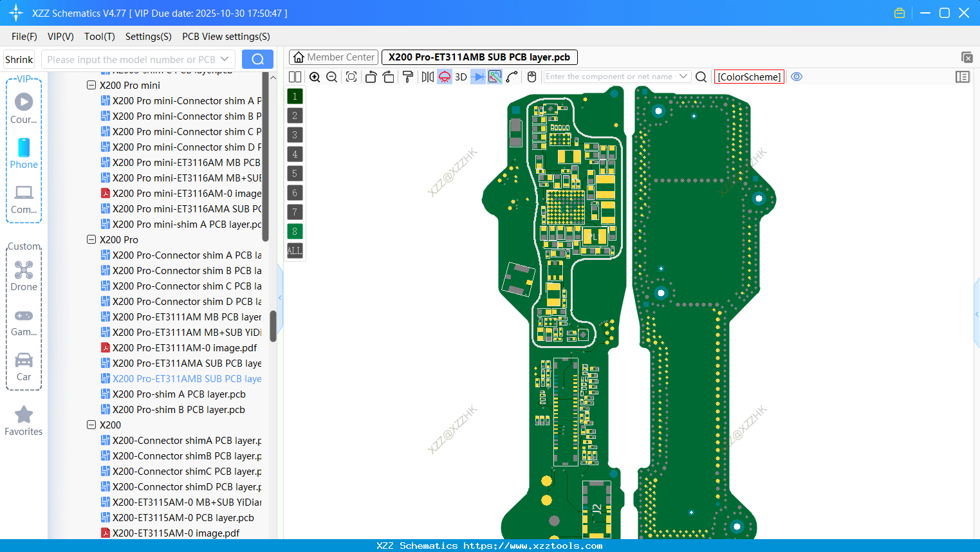980x552 pixels.
Task: Activate the board mirror flip tool
Action: pyautogui.click(x=427, y=77)
